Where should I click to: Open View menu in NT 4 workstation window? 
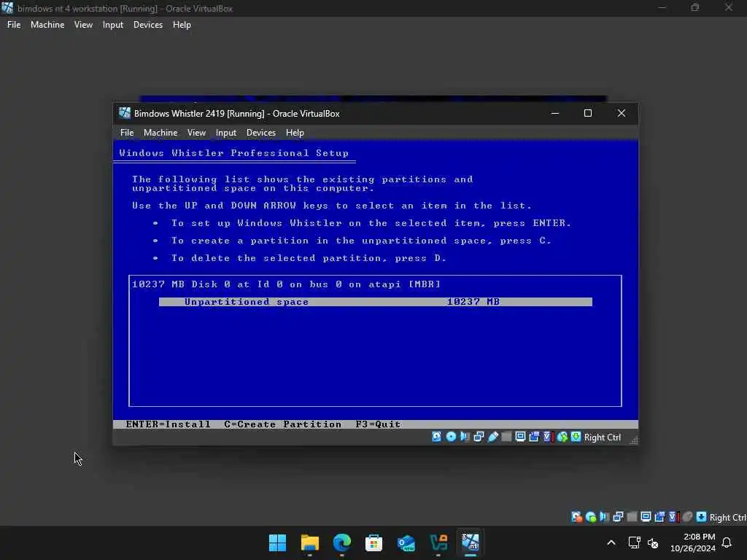[83, 24]
